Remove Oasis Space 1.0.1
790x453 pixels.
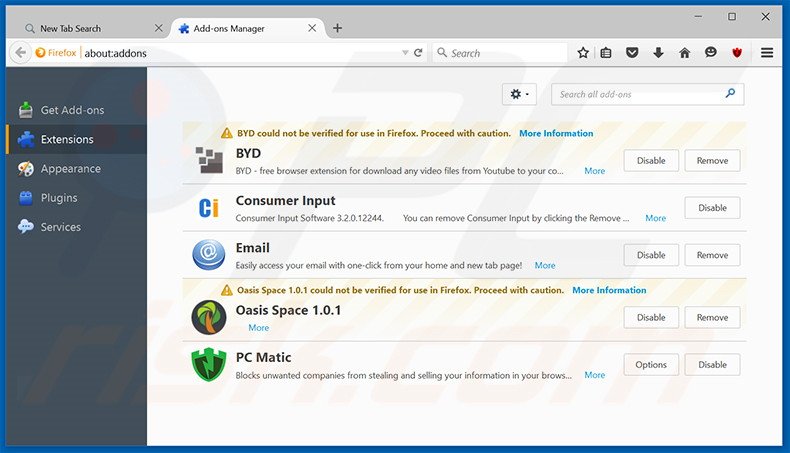click(712, 317)
